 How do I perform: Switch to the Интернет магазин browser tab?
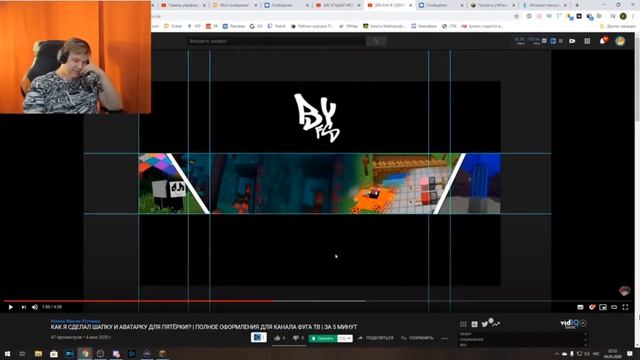coord(544,5)
